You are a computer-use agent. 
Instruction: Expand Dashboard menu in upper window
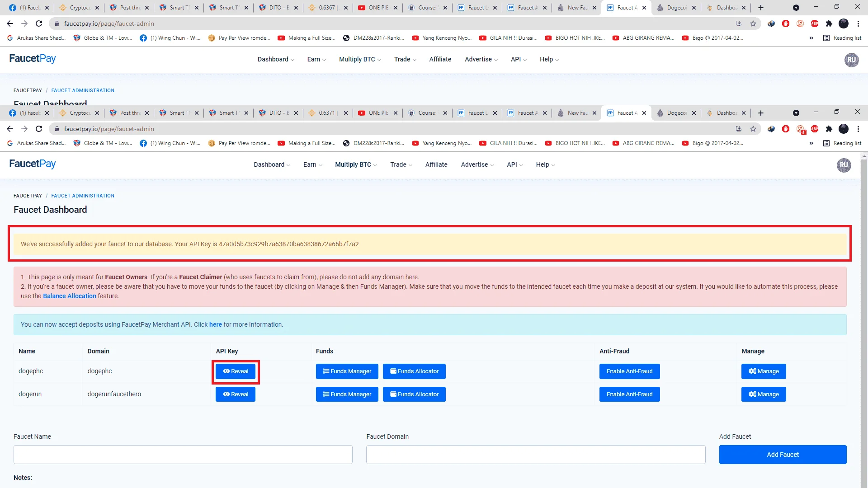(x=276, y=60)
